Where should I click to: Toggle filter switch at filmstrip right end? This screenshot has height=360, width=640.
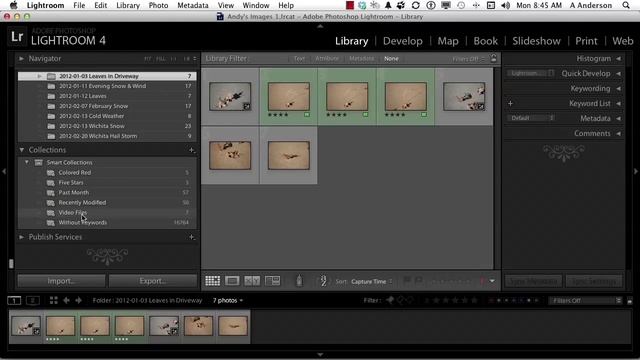[630, 301]
